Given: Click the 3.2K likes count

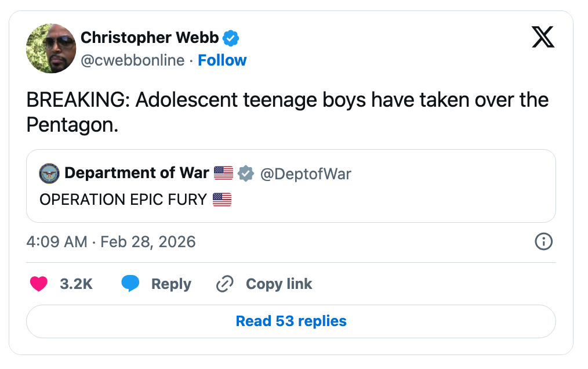Looking at the screenshot, I should (76, 284).
